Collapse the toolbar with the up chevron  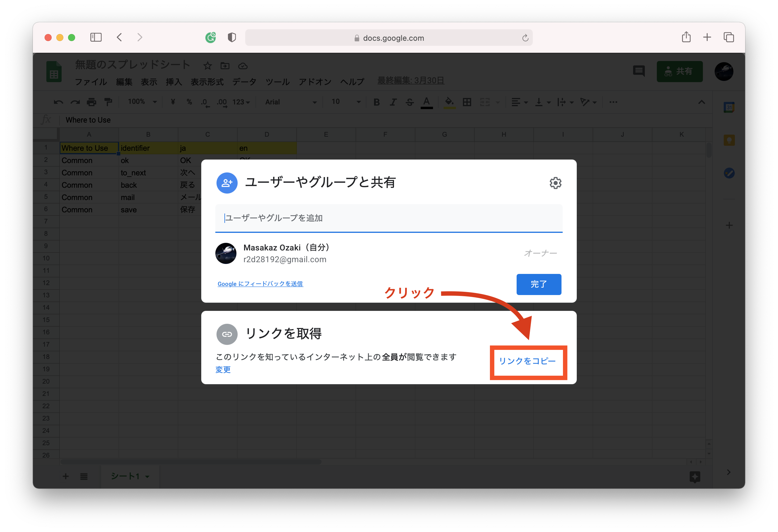(701, 102)
